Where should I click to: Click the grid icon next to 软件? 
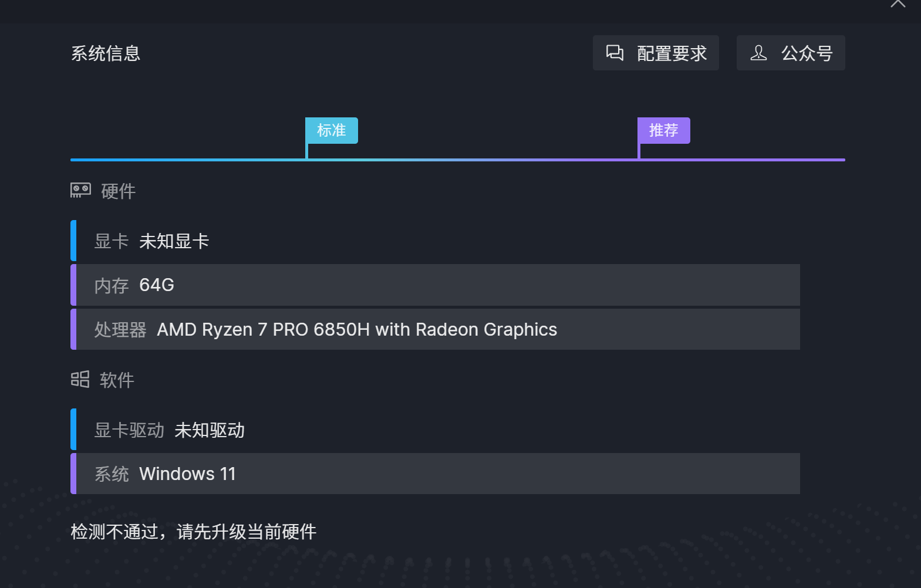pos(80,379)
